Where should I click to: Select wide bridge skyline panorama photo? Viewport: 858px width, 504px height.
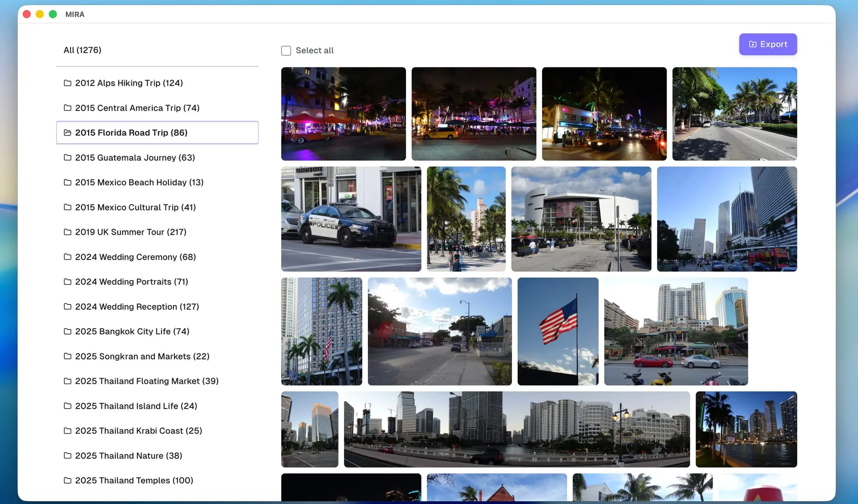coord(517,429)
